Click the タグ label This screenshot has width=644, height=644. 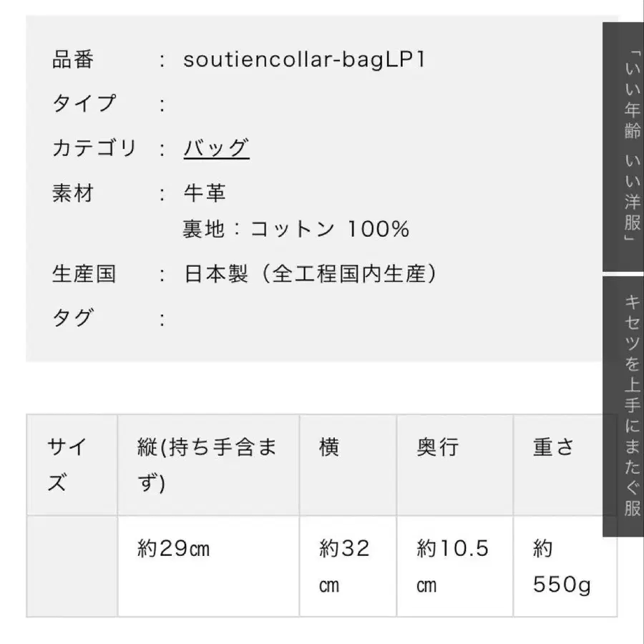[73, 318]
